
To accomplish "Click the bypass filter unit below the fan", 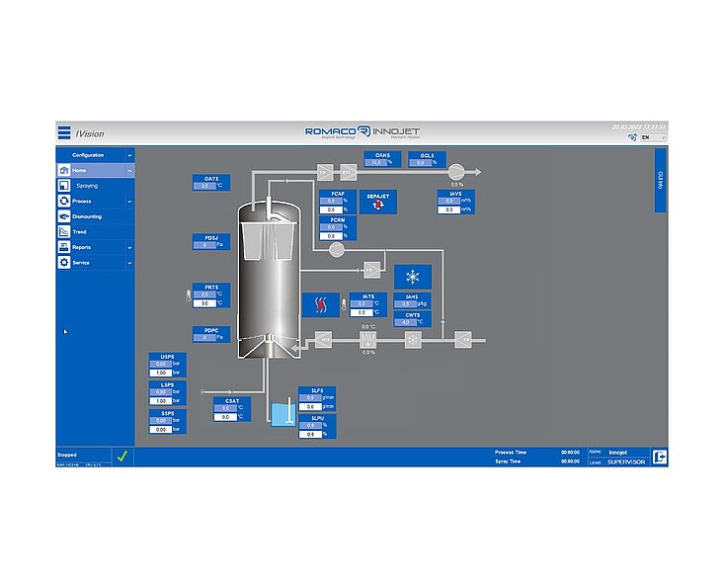I will (372, 269).
